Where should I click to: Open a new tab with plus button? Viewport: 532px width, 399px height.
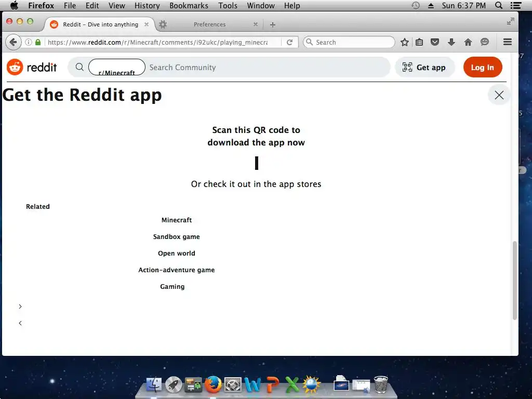(x=272, y=24)
